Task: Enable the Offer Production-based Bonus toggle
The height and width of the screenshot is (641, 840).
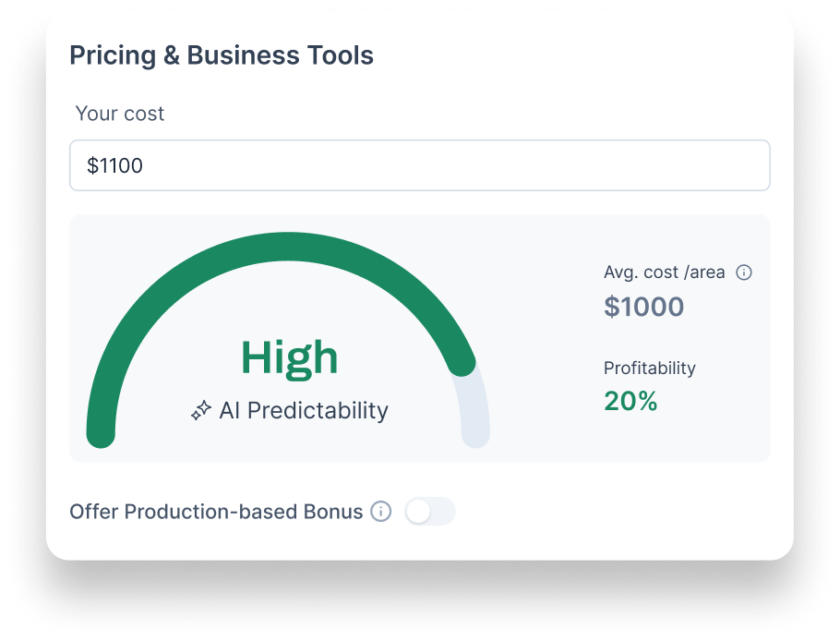Action: coord(429,511)
